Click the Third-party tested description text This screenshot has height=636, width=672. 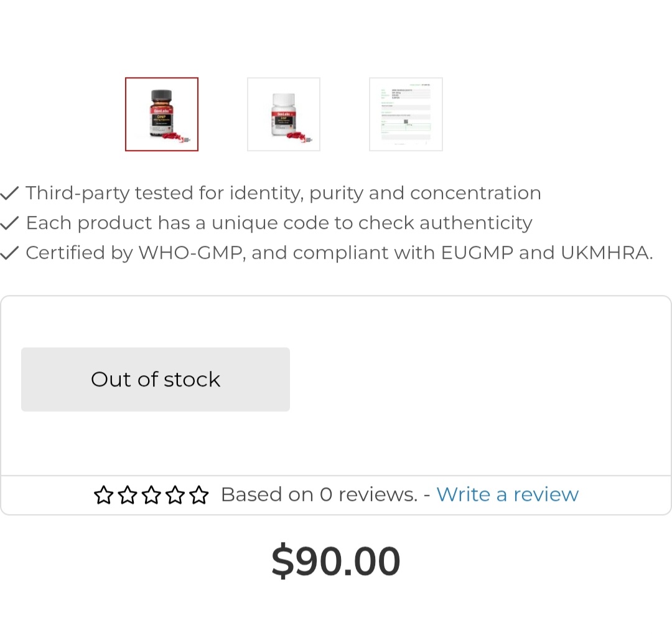point(283,193)
